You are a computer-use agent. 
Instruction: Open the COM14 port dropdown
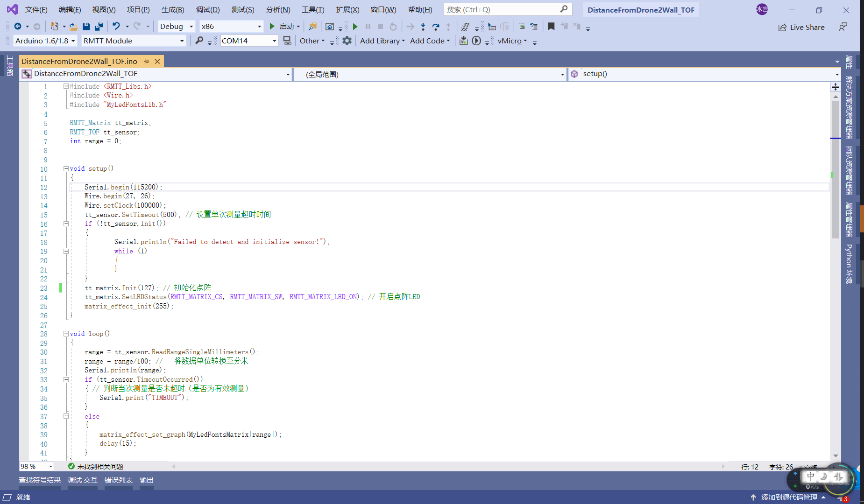pyautogui.click(x=249, y=41)
